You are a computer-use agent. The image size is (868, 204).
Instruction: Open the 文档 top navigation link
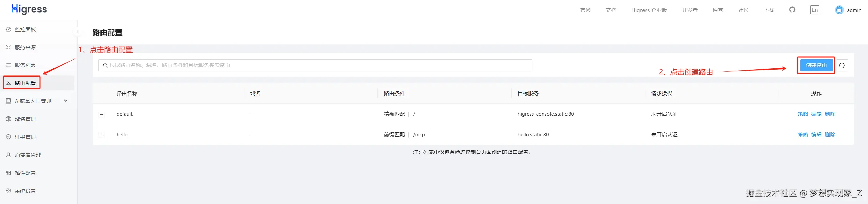pos(611,10)
